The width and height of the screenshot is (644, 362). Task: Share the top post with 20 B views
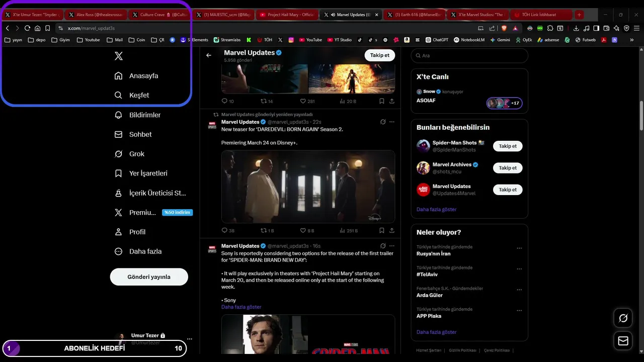(392, 101)
